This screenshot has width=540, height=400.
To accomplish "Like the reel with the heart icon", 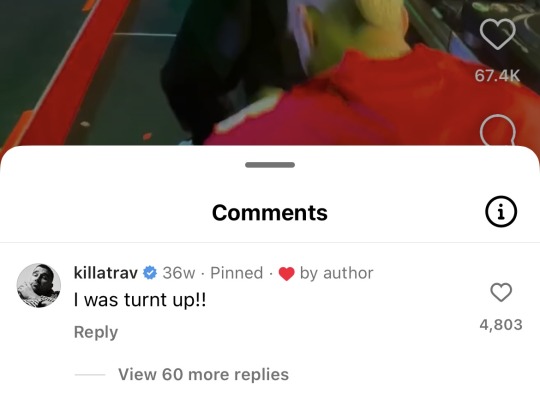I will point(497,34).
